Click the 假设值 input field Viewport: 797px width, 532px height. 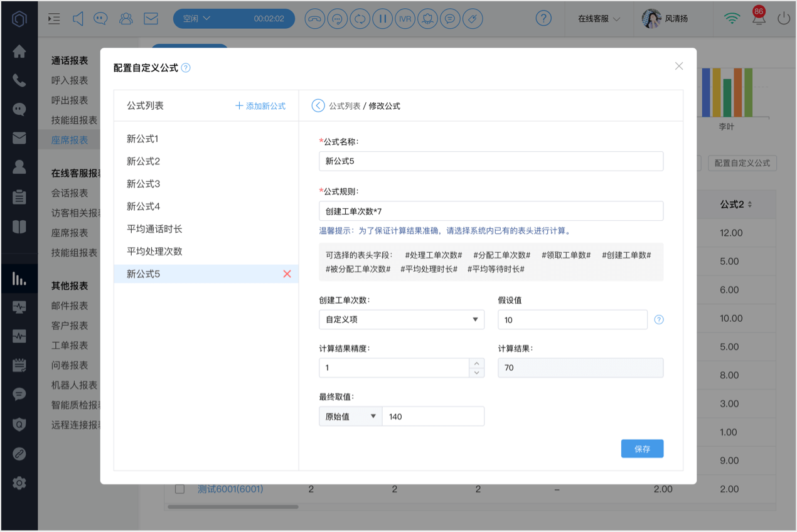(x=572, y=319)
